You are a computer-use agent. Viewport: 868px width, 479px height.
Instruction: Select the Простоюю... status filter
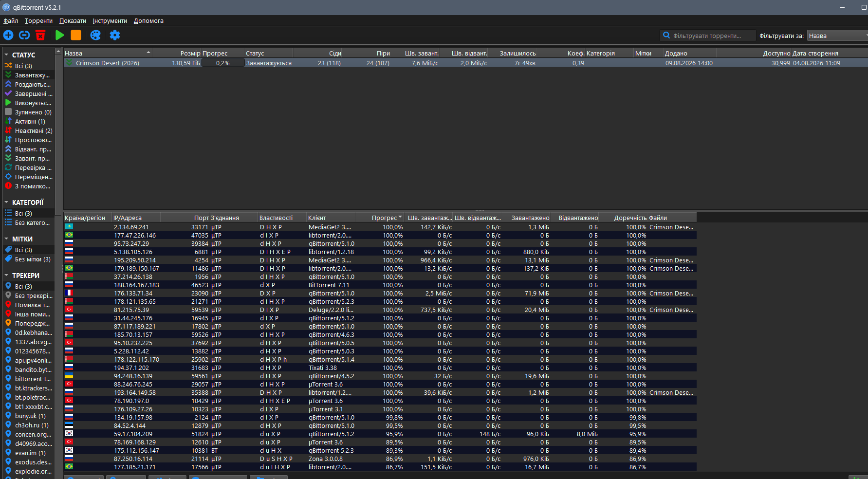[28, 140]
